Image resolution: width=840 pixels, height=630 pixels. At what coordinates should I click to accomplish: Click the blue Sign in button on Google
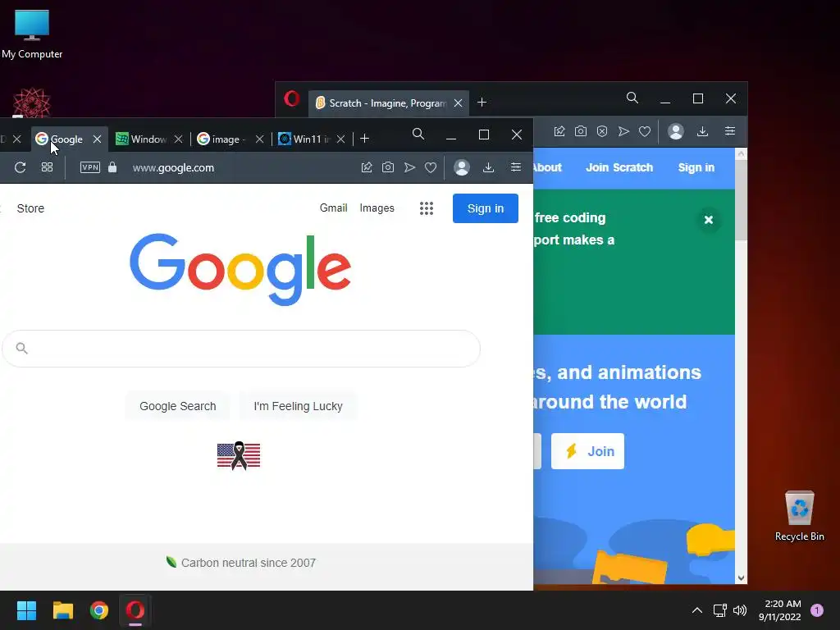tap(486, 208)
